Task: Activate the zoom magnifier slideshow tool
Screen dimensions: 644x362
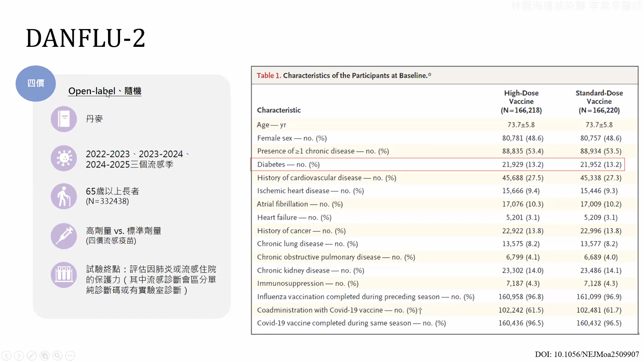Action: tap(57, 356)
